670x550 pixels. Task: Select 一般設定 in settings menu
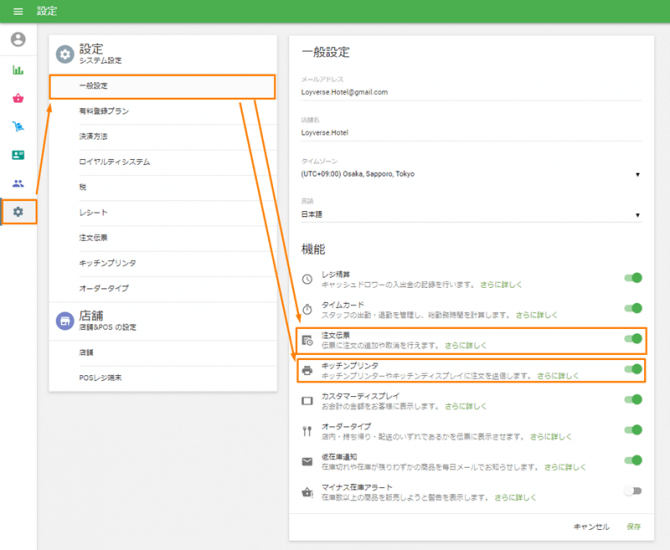(162, 86)
